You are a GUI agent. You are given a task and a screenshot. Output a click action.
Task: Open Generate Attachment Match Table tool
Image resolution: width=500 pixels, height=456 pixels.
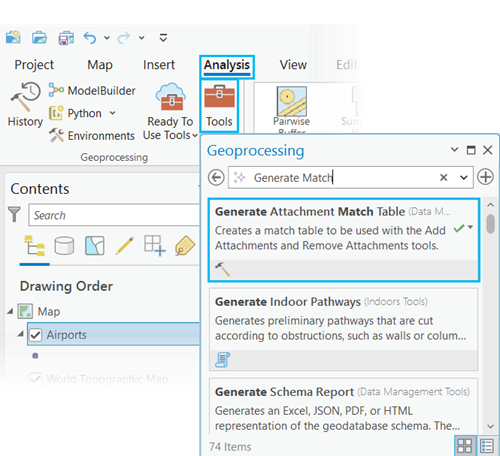click(x=344, y=240)
